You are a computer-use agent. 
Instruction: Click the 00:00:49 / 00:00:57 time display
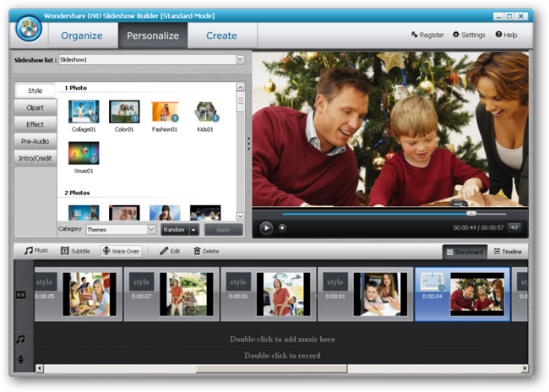point(478,228)
